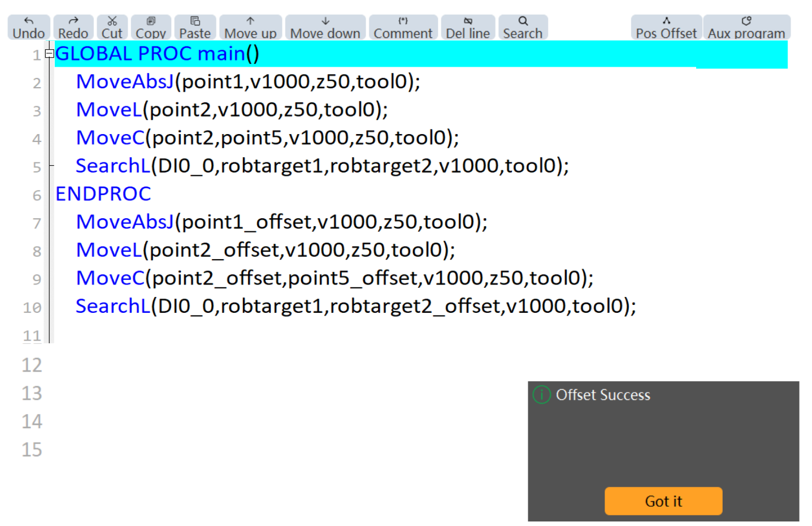The height and width of the screenshot is (526, 812).
Task: Click the Redo toolbar button
Action: (73, 27)
